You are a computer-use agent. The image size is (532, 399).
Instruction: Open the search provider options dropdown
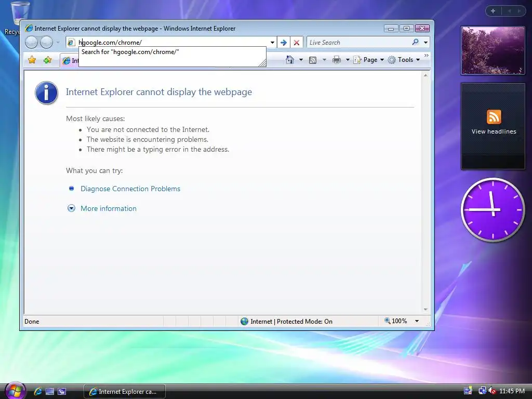click(425, 43)
